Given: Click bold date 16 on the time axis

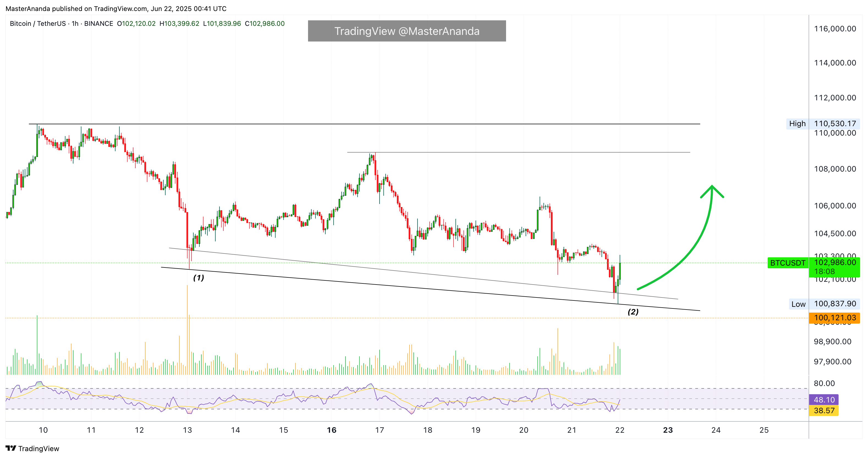Looking at the screenshot, I should 332,430.
